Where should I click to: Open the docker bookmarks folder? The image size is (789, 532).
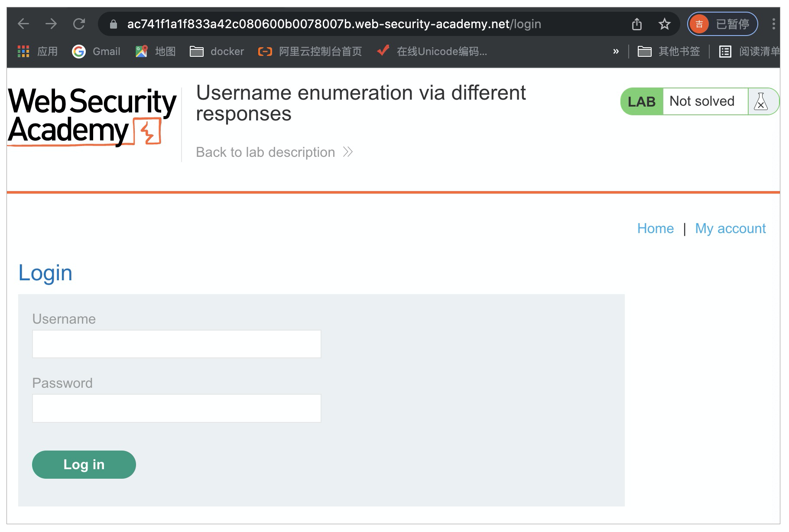tap(217, 52)
